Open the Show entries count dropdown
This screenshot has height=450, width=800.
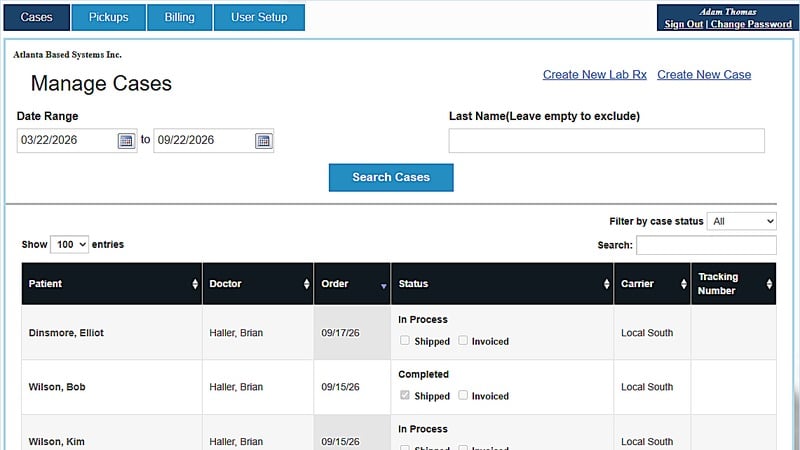69,244
